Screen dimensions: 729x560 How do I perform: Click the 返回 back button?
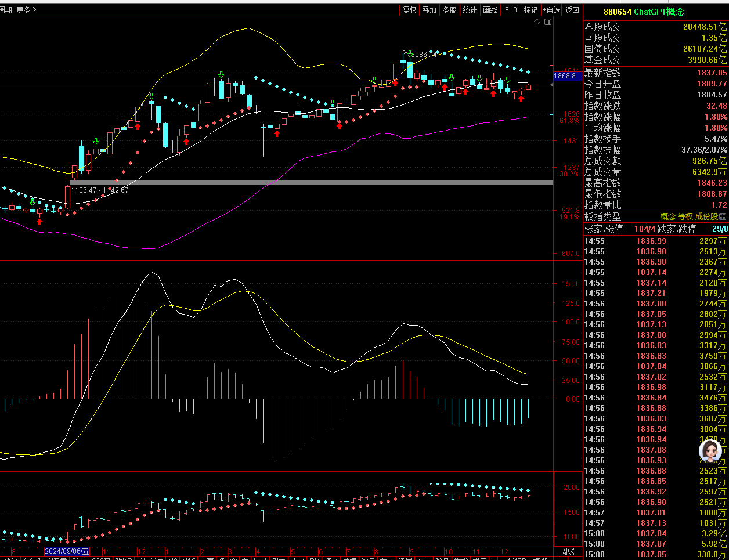(572, 10)
